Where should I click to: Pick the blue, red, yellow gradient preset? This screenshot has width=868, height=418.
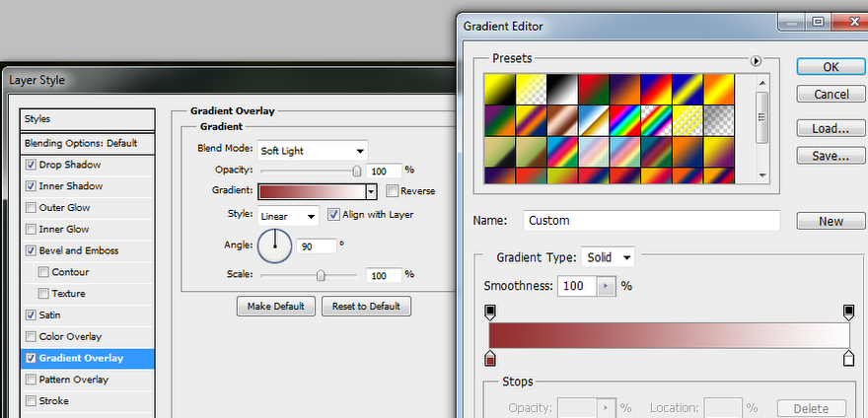[x=656, y=89]
